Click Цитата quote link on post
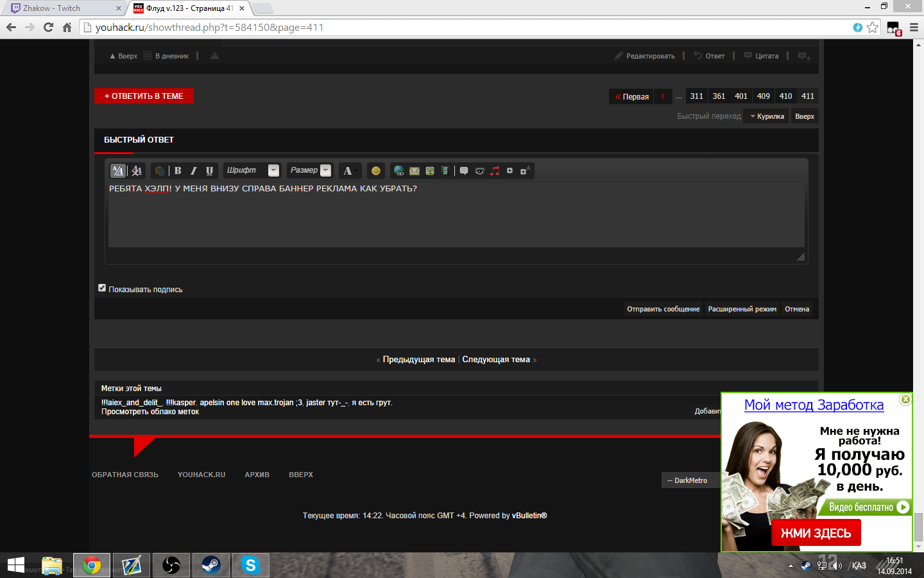 [x=762, y=56]
